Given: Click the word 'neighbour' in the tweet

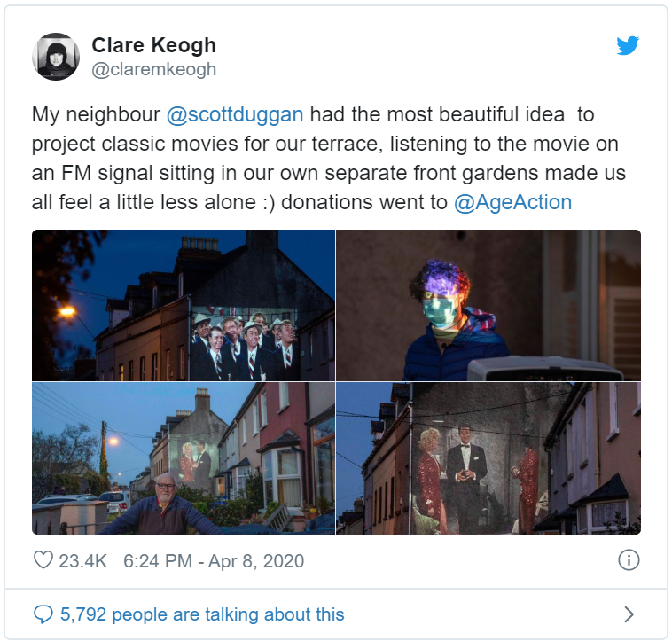Looking at the screenshot, I should click(x=113, y=115).
